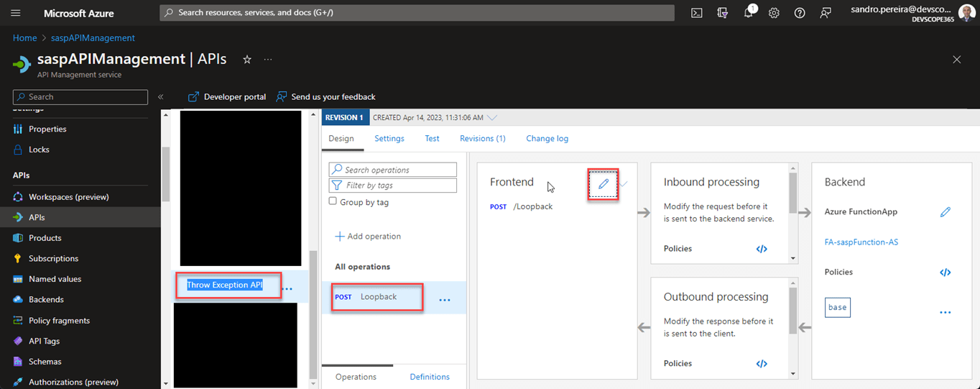Open Inbound processing policy code editor

762,249
